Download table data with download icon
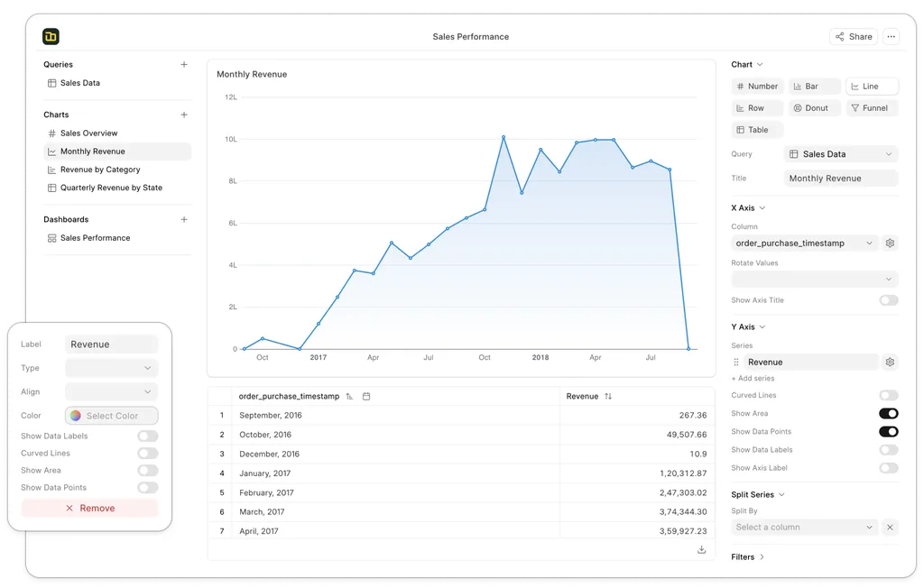 point(701,549)
